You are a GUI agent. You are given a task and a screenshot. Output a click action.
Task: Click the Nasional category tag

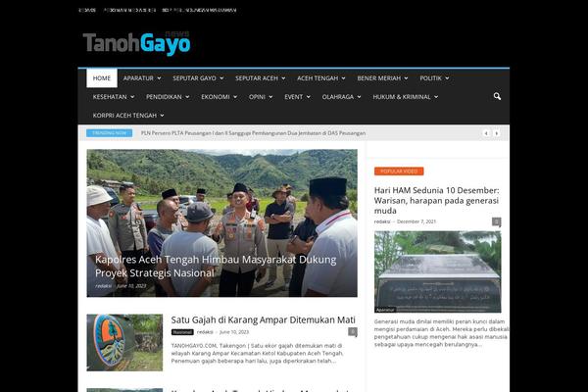click(182, 332)
